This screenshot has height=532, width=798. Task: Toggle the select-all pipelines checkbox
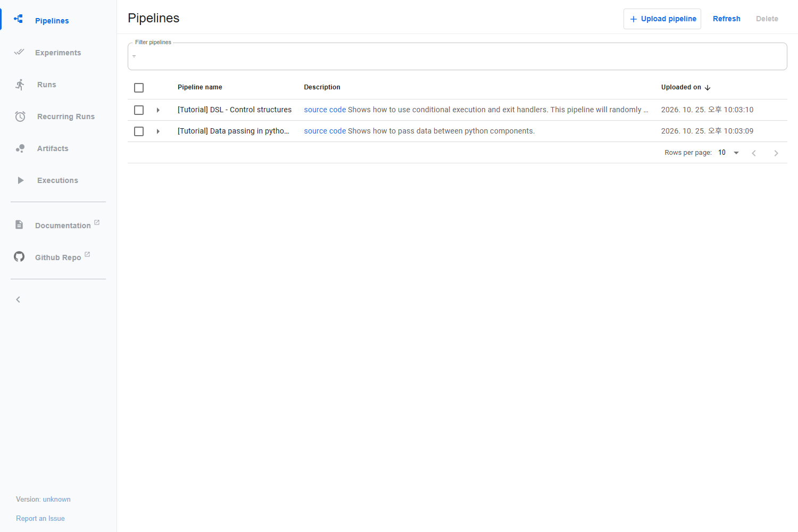(139, 88)
